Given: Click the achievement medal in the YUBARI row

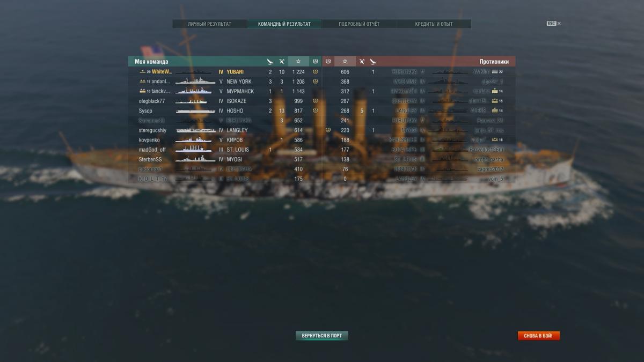Looking at the screenshot, I should [315, 71].
